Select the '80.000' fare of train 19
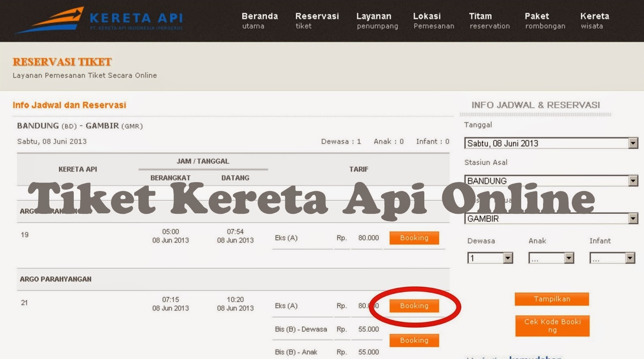The width and height of the screenshot is (644, 359). [x=368, y=238]
